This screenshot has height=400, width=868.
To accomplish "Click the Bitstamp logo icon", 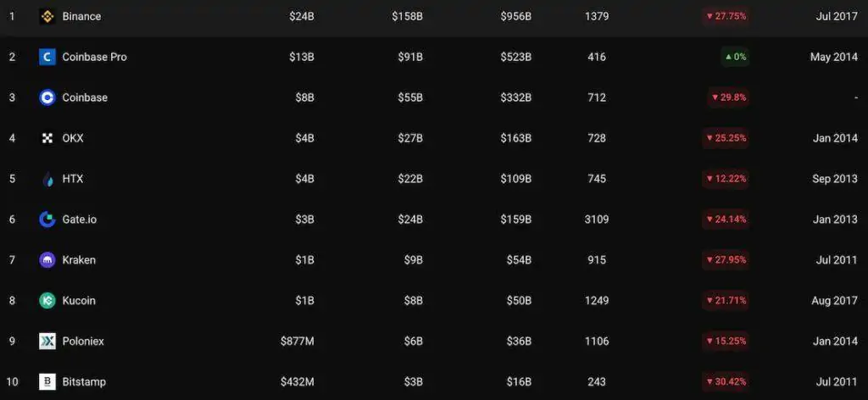I will click(x=47, y=382).
